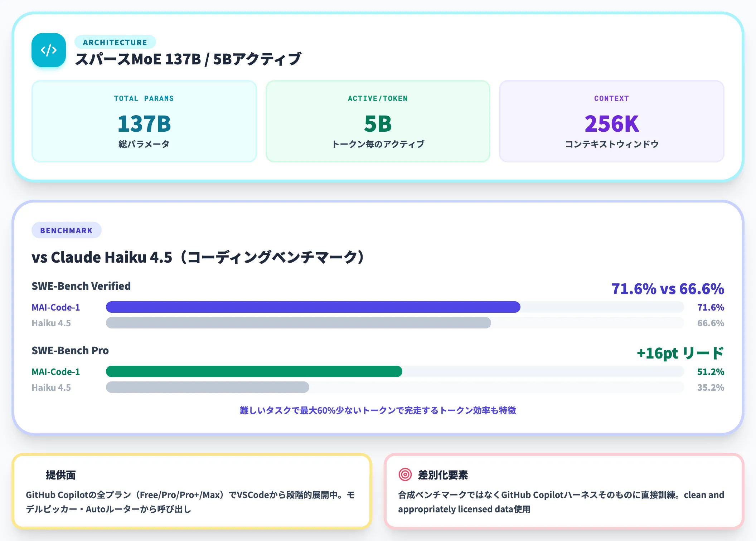
Task: Select the BENCHMARK badge label
Action: click(66, 230)
